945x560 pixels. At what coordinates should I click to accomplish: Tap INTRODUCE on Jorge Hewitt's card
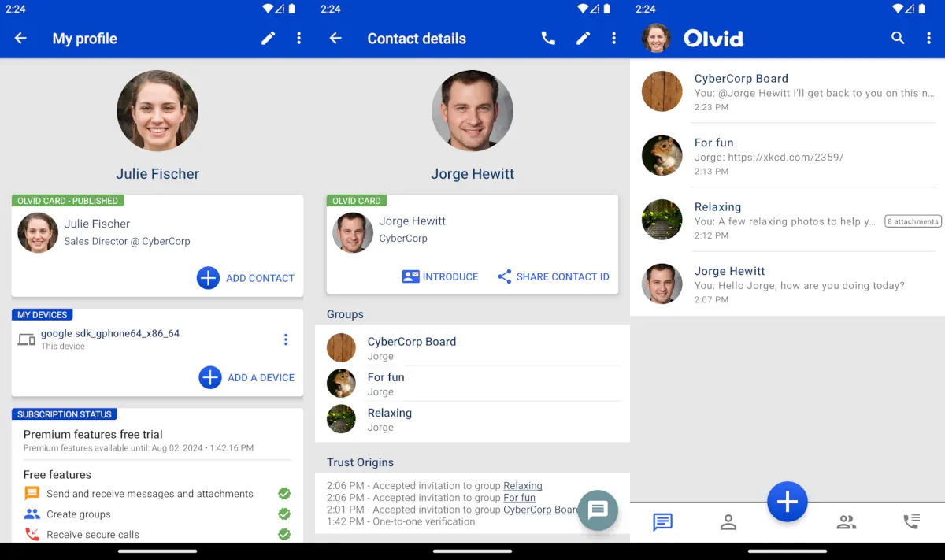point(440,276)
